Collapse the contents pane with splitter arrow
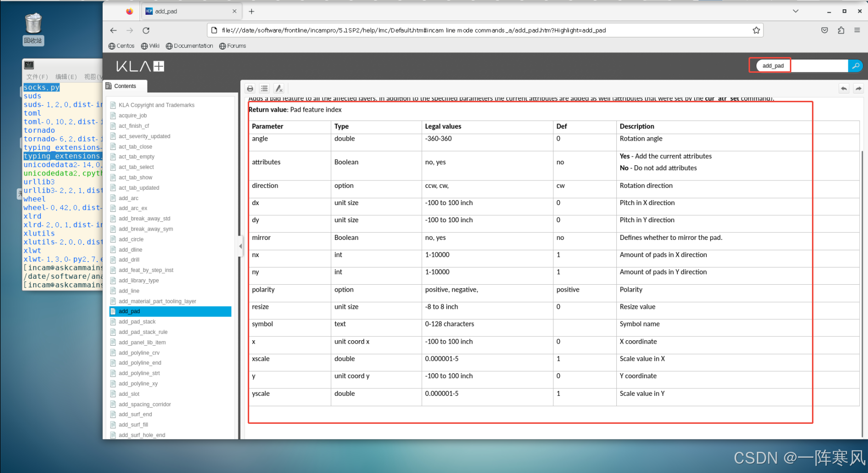Screen dimensions: 868x473 click(x=240, y=246)
